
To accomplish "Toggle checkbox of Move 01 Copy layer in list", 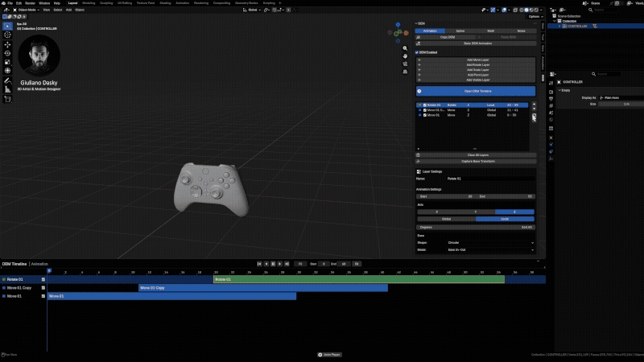I will tap(425, 110).
